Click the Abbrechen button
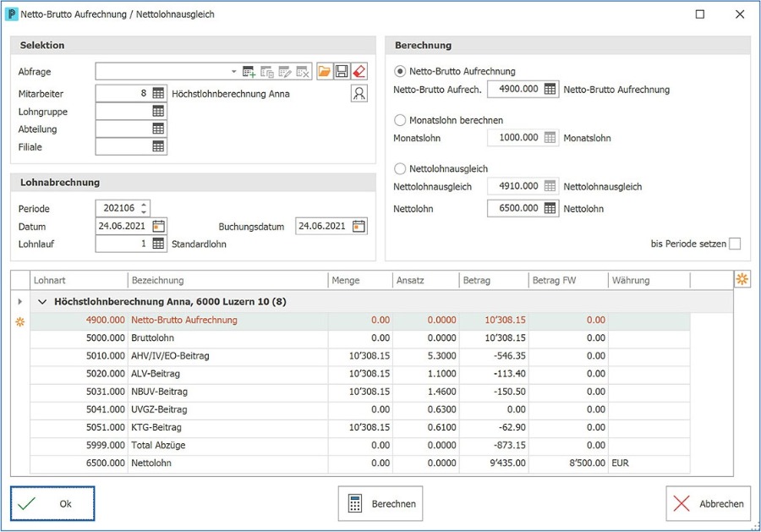 pyautogui.click(x=708, y=504)
